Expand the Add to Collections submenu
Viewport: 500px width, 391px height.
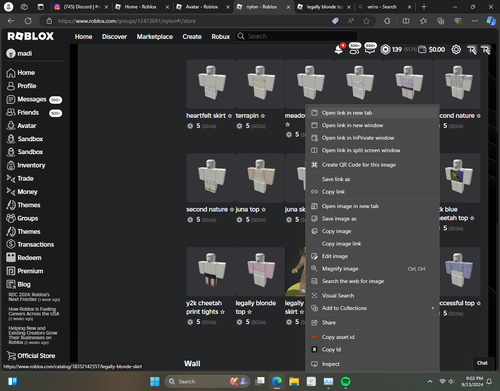click(x=372, y=308)
